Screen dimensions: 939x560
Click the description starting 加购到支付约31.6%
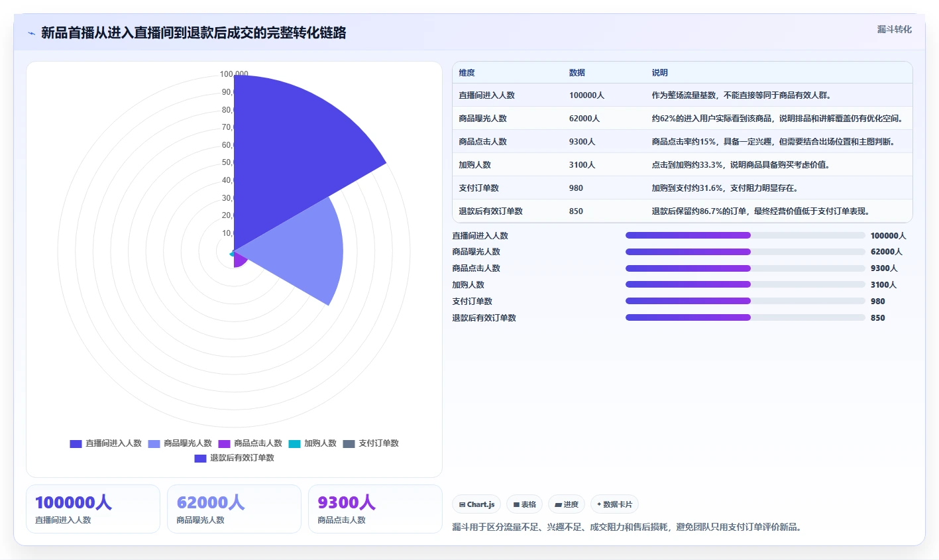(724, 188)
